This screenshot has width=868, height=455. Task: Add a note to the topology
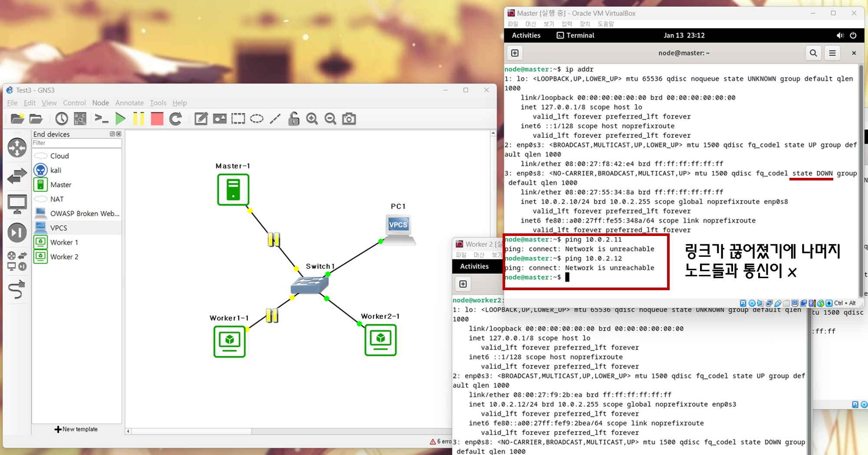tap(201, 118)
